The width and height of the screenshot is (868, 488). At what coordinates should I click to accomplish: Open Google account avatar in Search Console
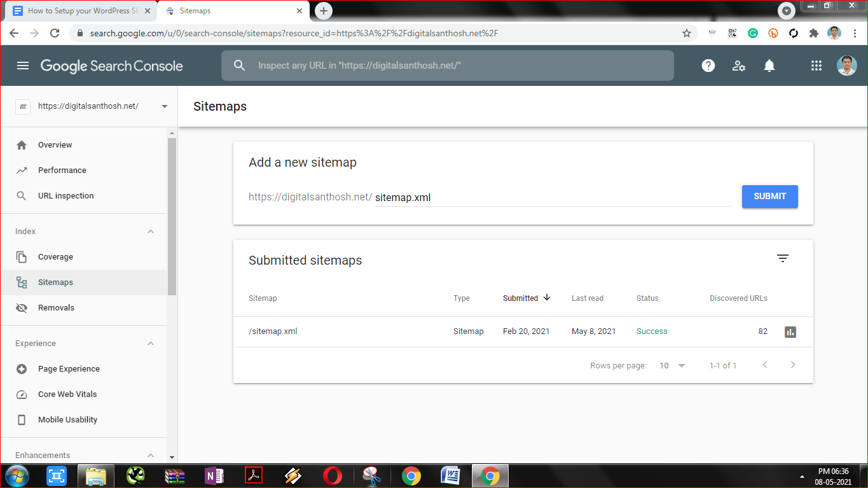[846, 66]
